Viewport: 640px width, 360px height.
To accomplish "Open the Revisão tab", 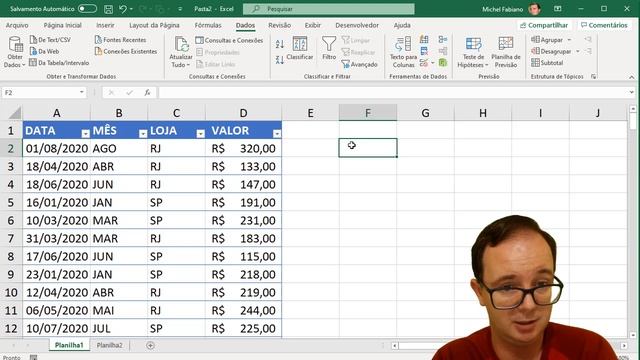I will coord(280,25).
